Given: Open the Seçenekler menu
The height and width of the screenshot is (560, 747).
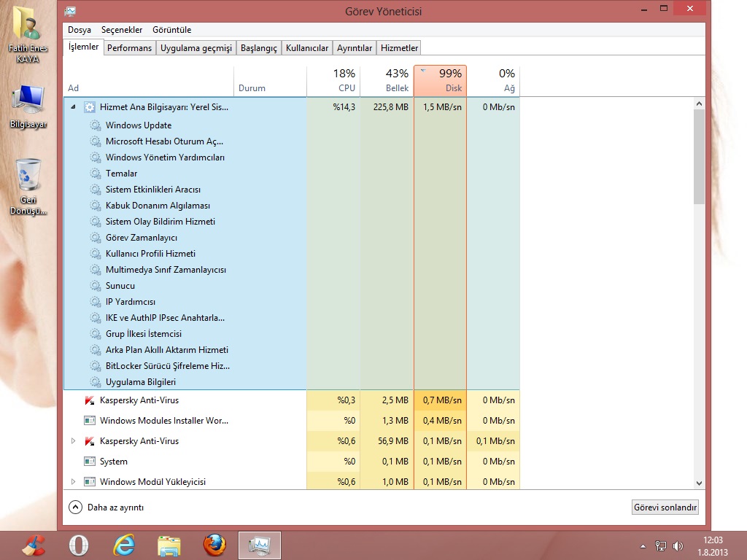Looking at the screenshot, I should tap(121, 30).
